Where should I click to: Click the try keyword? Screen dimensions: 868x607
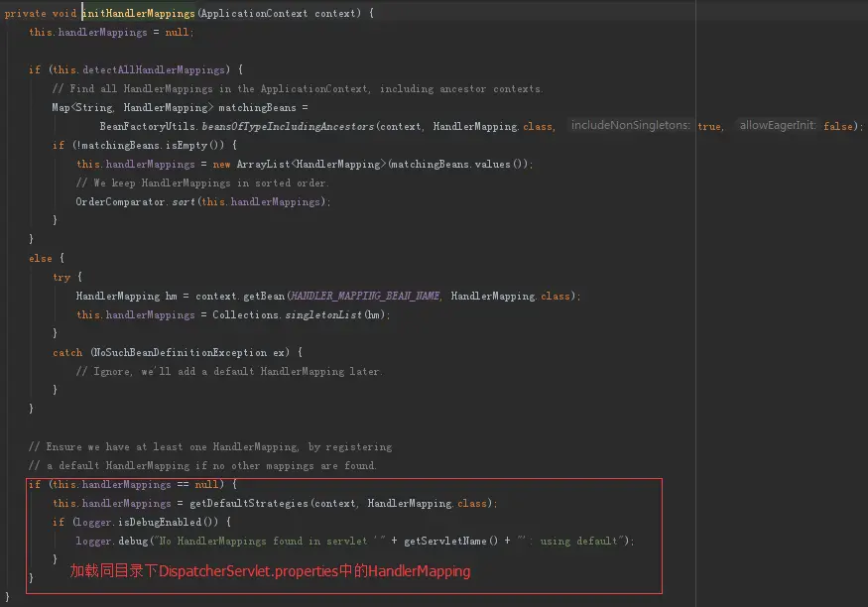click(x=62, y=278)
